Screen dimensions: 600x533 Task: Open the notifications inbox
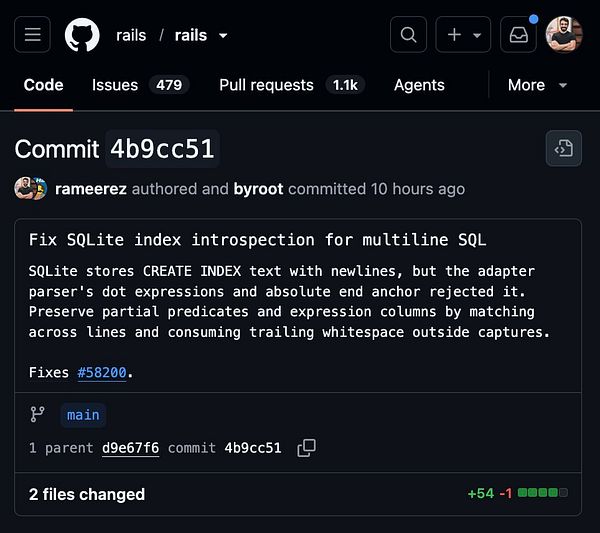click(518, 34)
